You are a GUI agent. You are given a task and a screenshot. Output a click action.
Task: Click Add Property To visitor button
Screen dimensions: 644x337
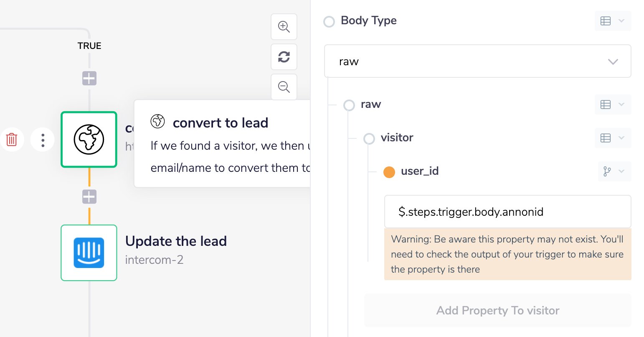pos(497,310)
